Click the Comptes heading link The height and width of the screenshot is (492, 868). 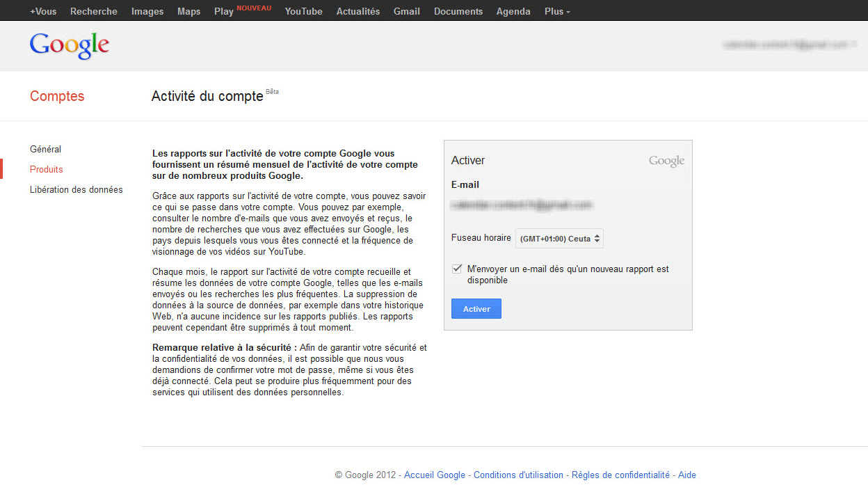(57, 96)
